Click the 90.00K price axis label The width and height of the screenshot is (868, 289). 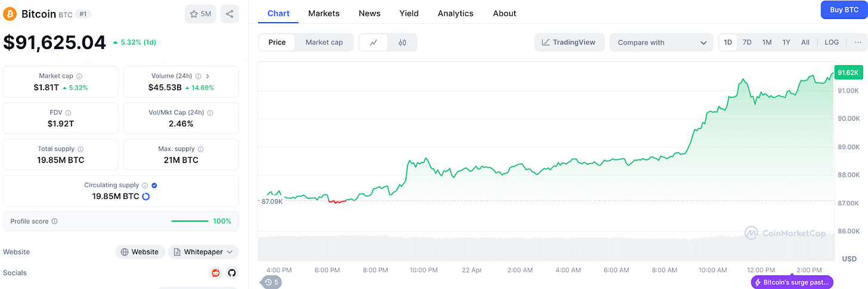point(848,119)
